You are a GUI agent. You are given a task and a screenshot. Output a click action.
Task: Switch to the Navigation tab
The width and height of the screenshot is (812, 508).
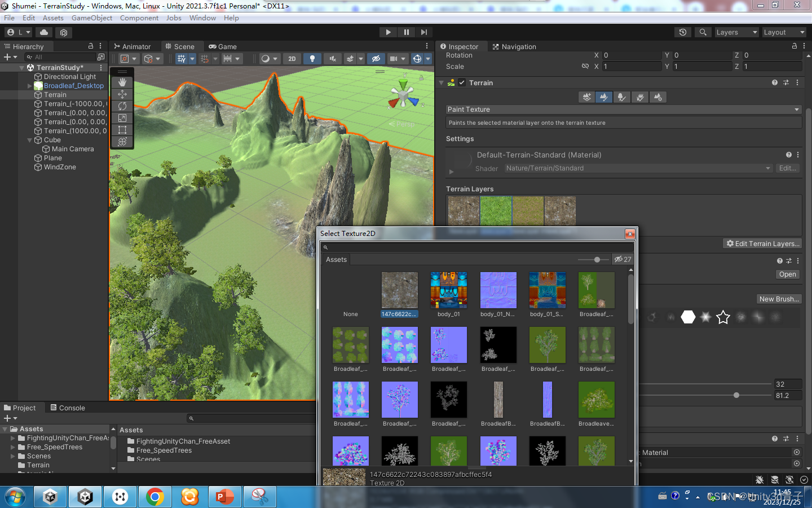click(x=514, y=46)
